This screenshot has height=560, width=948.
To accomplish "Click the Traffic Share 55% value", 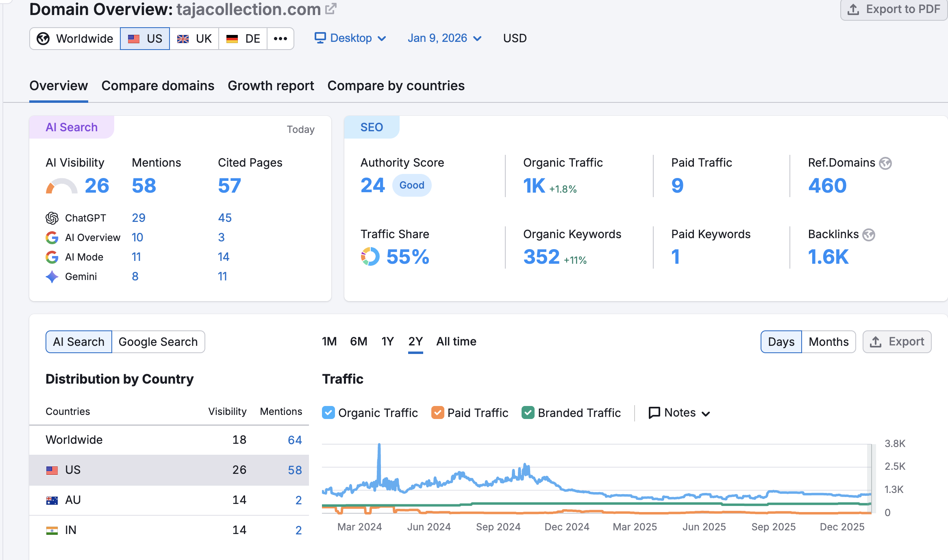I will (x=408, y=257).
